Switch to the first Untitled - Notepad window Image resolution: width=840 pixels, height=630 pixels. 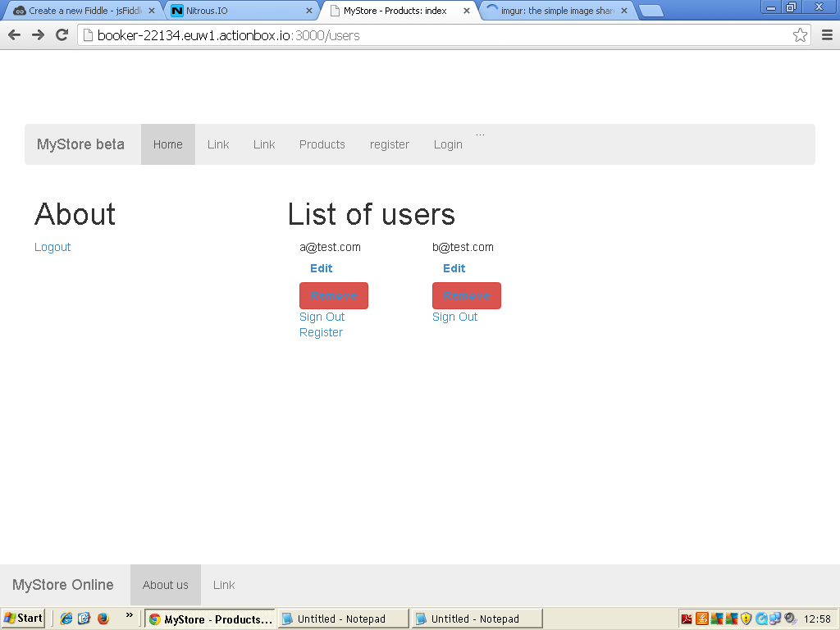click(344, 619)
